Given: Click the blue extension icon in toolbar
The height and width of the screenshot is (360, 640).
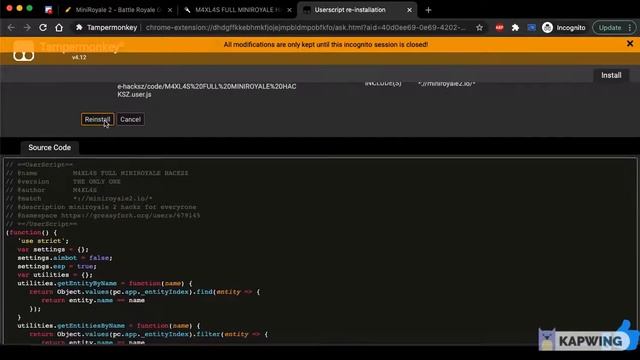Looking at the screenshot, I should (531, 28).
